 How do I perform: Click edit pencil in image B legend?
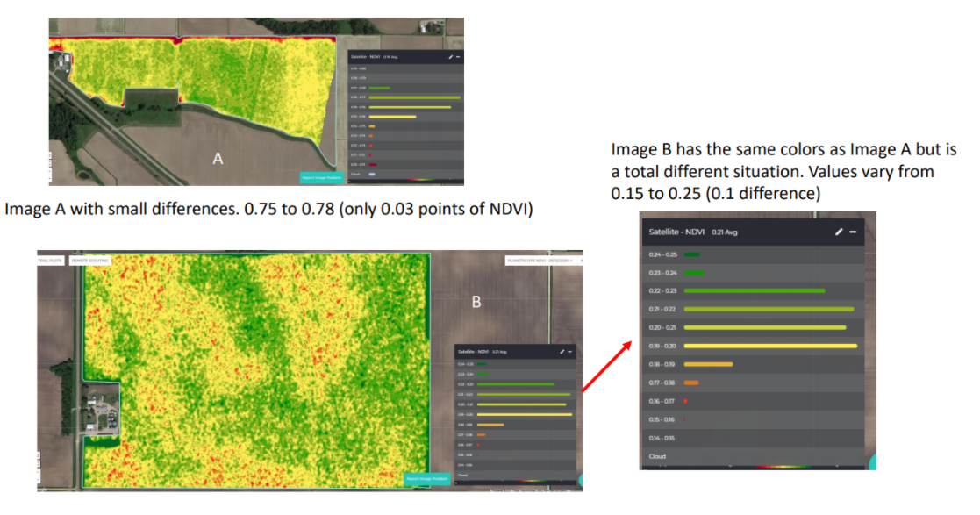pos(562,352)
